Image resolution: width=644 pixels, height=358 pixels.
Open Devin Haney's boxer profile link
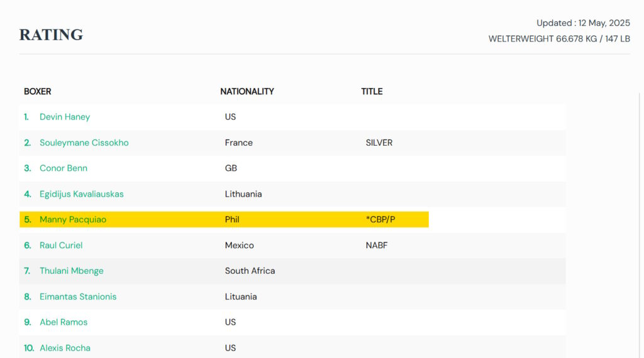click(65, 117)
